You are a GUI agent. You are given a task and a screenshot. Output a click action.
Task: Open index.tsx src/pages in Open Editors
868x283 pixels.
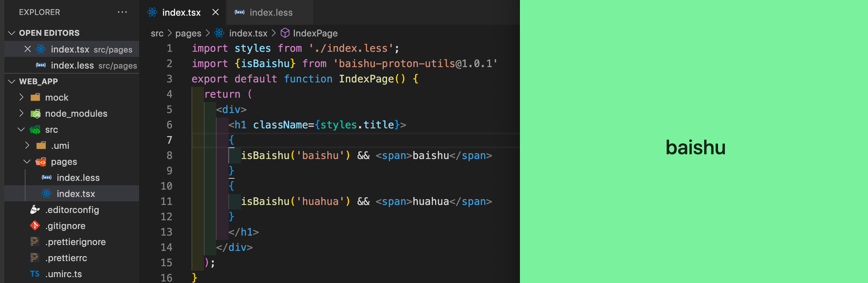[x=72, y=49]
